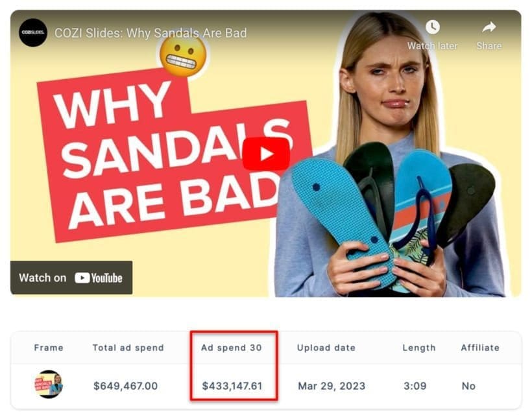Sort by the 'Upload date' column header
The image size is (532, 417).
click(x=326, y=348)
